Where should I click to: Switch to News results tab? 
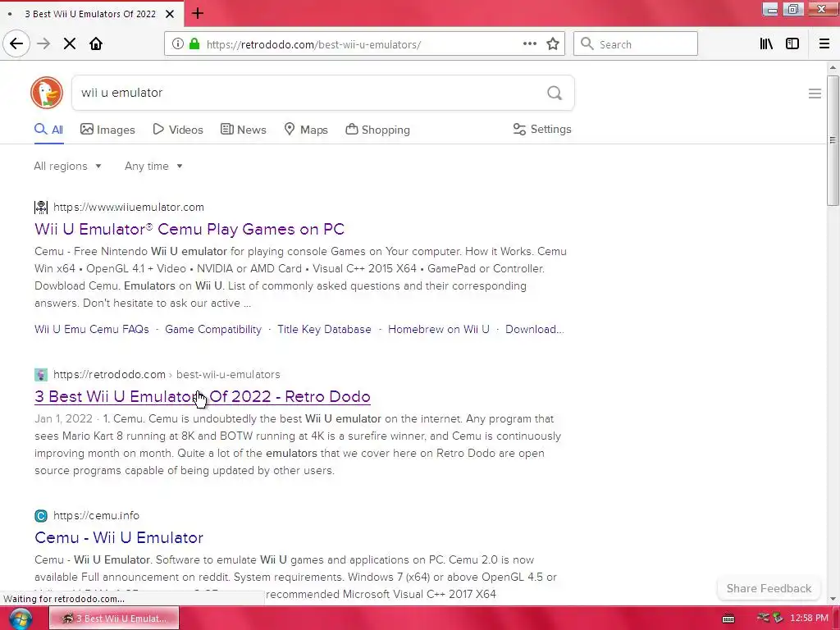click(243, 130)
